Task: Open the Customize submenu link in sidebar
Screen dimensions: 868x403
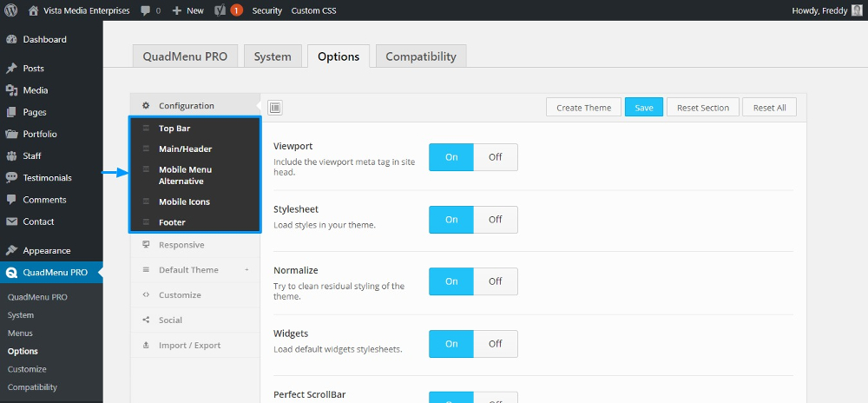Action: point(27,369)
